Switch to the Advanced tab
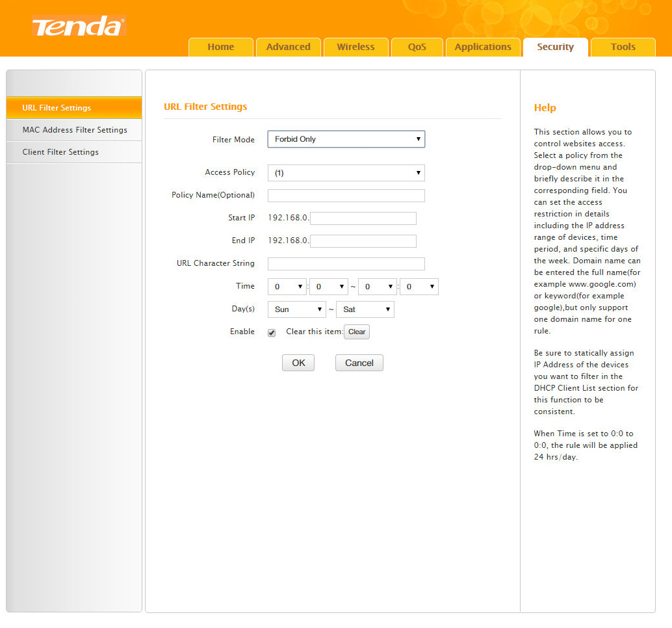672x628 pixels. [289, 47]
